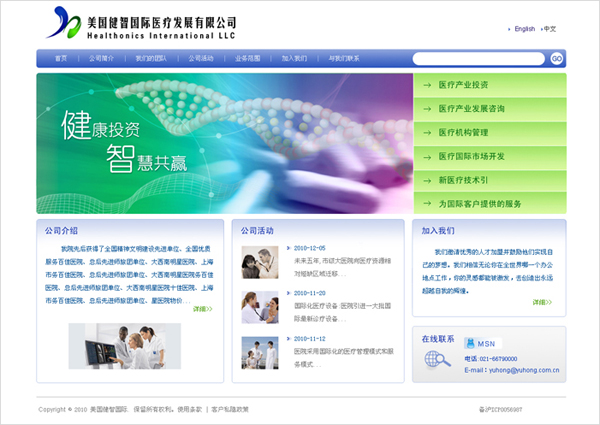Click the arrow beside 医疗机构管理
This screenshot has width=600, height=425.
click(427, 132)
